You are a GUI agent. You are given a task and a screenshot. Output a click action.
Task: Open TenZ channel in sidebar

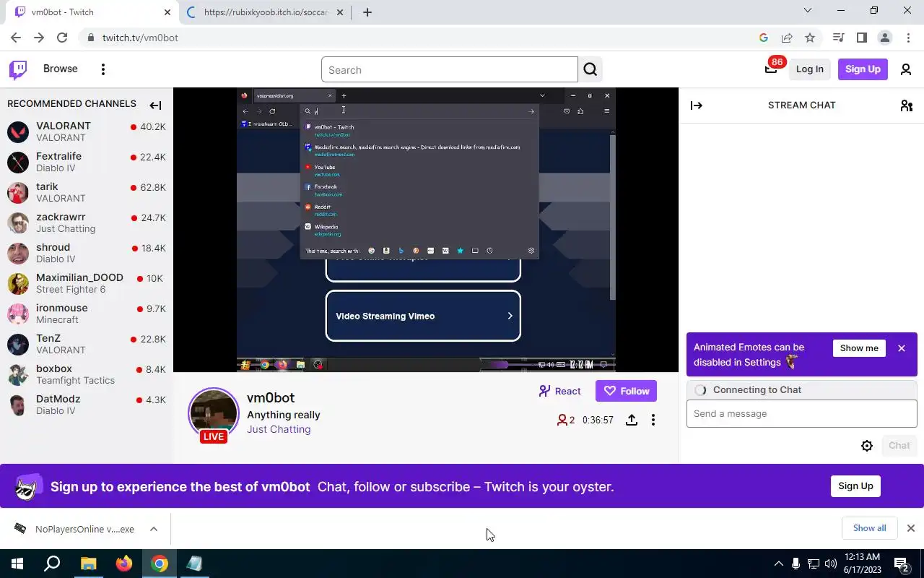pos(87,344)
